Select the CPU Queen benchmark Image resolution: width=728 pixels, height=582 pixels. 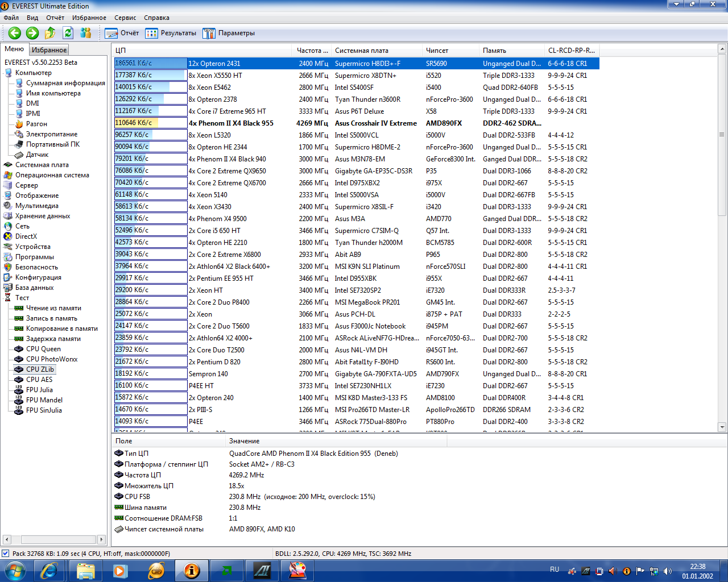coord(43,349)
